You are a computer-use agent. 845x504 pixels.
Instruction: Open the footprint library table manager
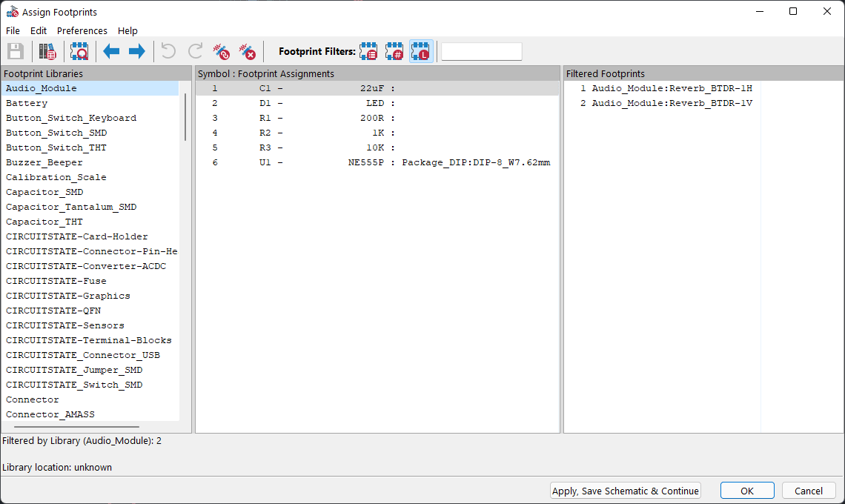[47, 52]
